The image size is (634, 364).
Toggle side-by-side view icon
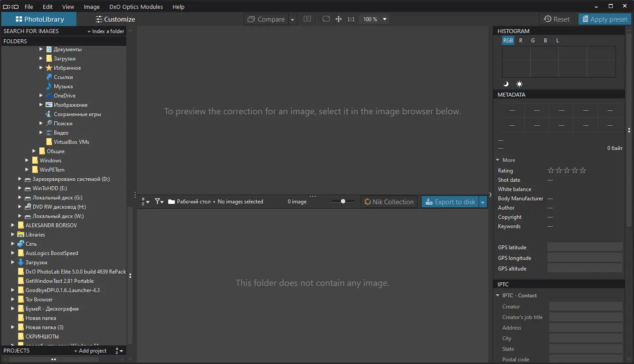click(x=307, y=19)
